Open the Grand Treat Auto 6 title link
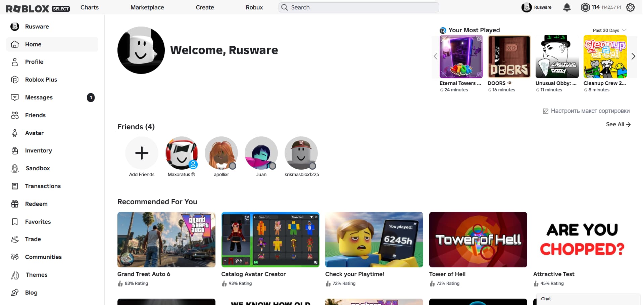This screenshot has height=305, width=644. [144, 274]
